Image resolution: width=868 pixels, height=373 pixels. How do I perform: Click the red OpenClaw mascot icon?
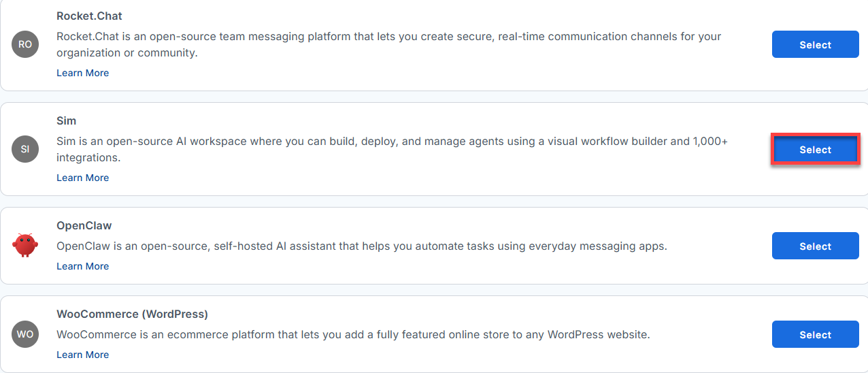pyautogui.click(x=25, y=246)
